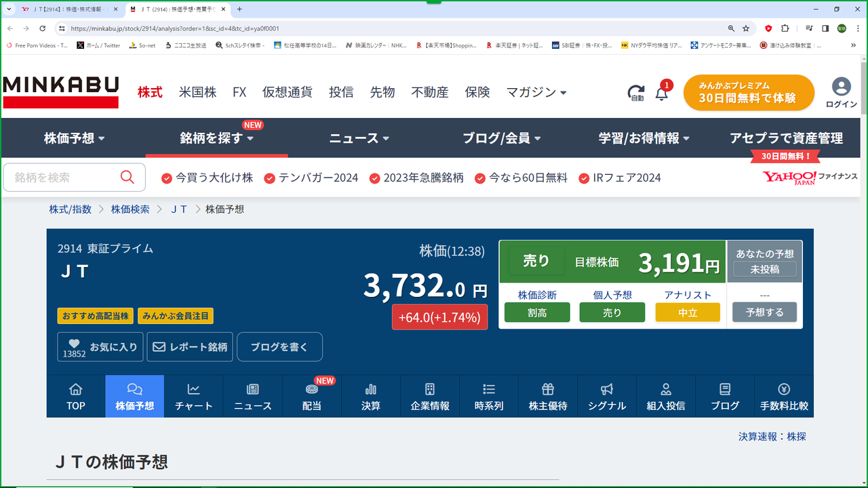Click the 企業情報 company info icon
The width and height of the screenshot is (868, 488).
point(429,396)
